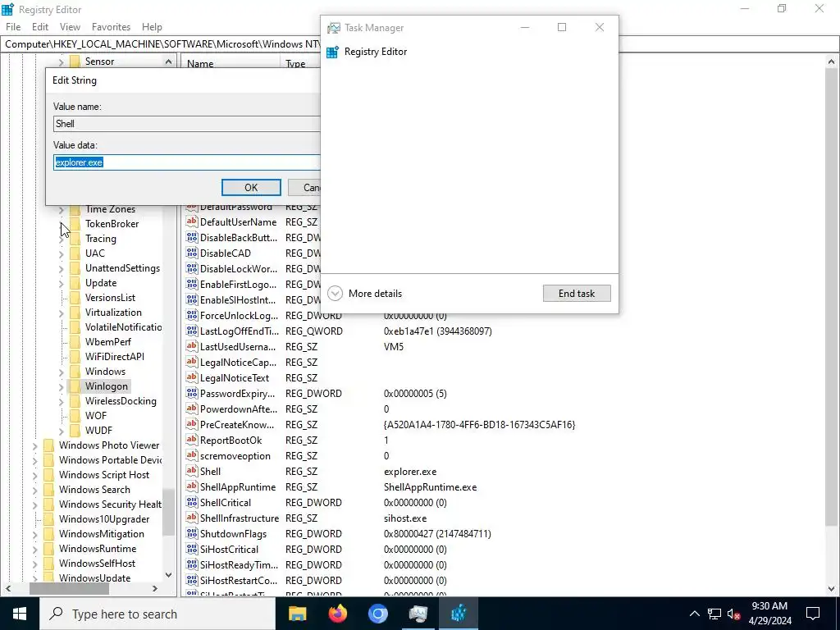Click Cancel in Edit String dialog

(304, 188)
